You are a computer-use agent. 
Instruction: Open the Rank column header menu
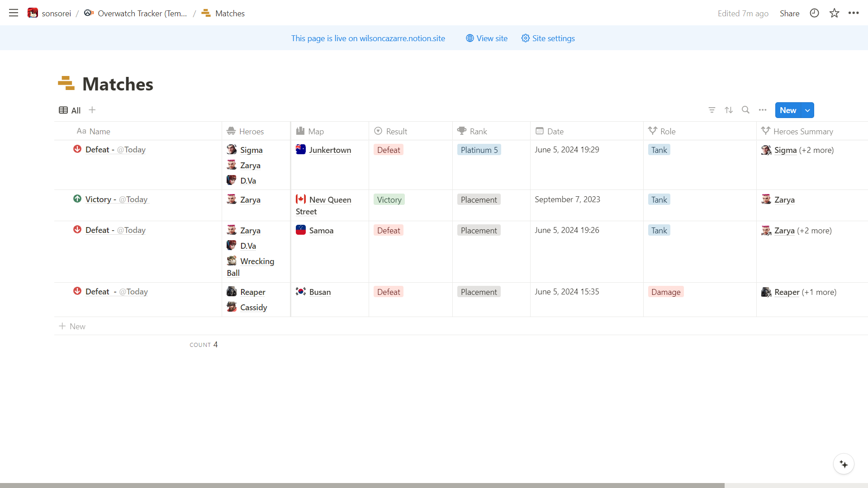pos(491,131)
